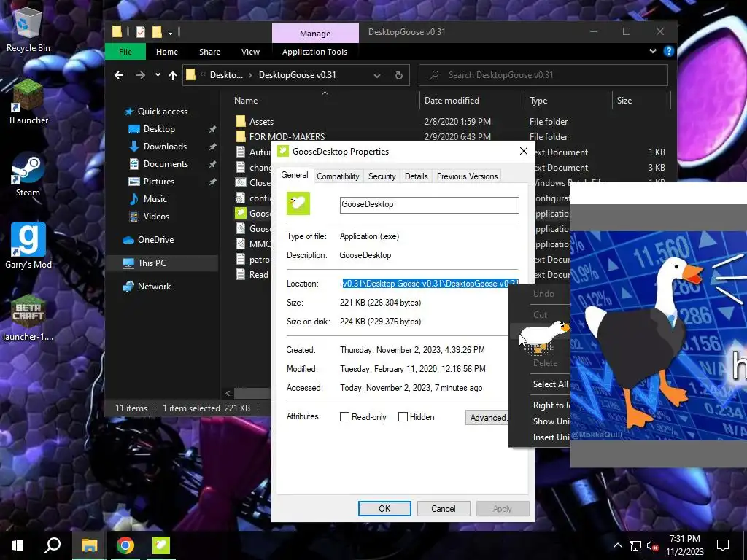Sort files by Name column header
The width and height of the screenshot is (747, 560).
click(325, 101)
